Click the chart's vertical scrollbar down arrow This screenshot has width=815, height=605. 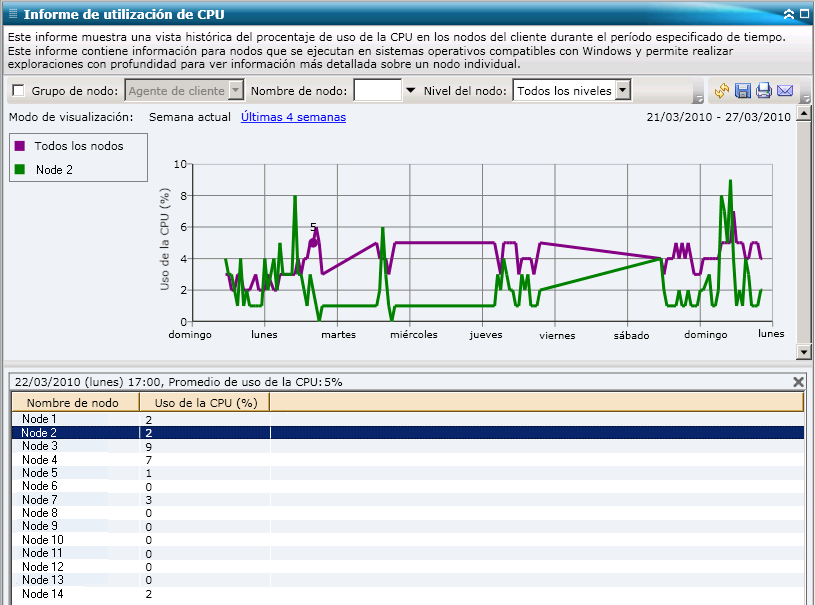click(x=804, y=351)
